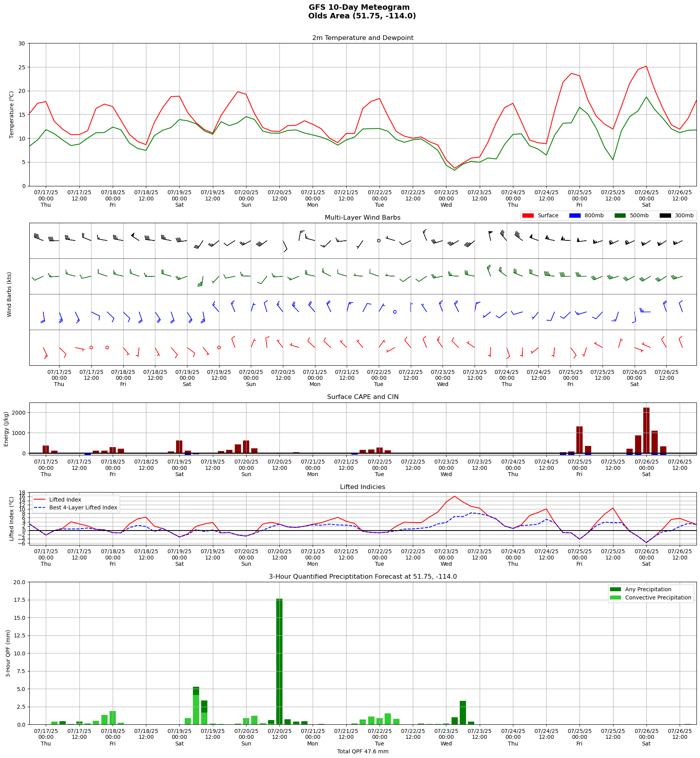Click the Convective Precipitation light green swatch
Screen dimensions: 700x758
tap(615, 597)
